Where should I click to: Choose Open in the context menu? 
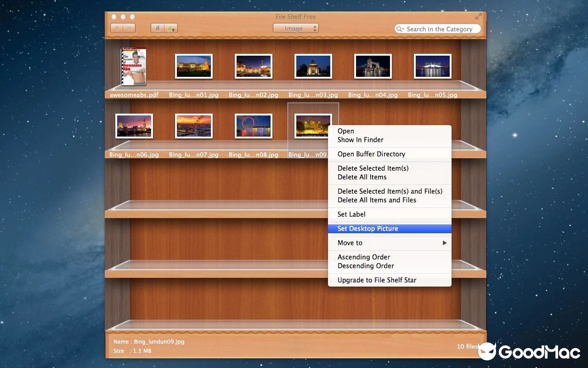coord(390,131)
